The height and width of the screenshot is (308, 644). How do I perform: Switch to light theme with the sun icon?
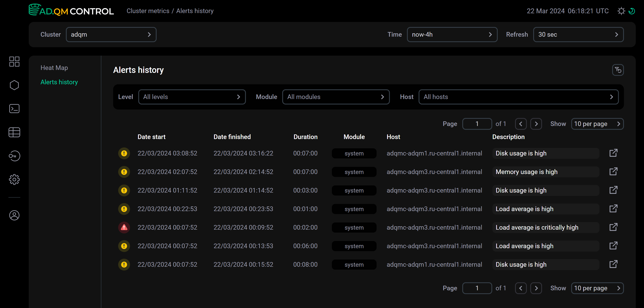point(621,11)
